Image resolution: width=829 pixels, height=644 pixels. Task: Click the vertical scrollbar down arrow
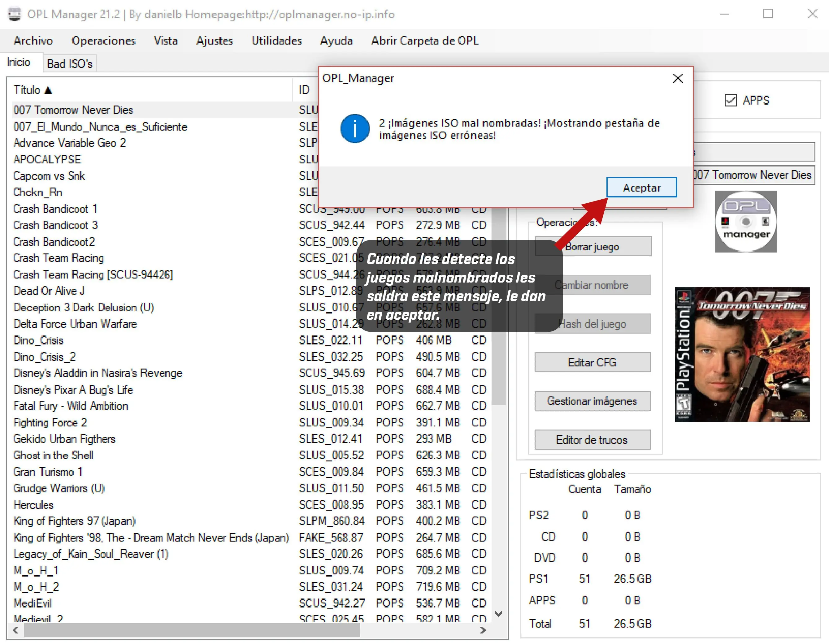pyautogui.click(x=499, y=614)
